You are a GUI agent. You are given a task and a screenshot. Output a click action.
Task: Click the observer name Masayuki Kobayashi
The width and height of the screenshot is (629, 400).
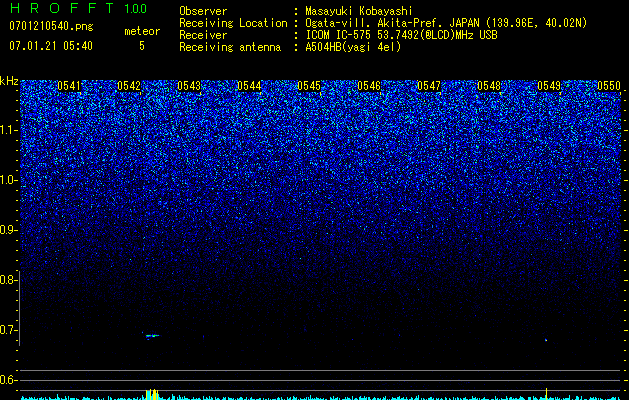[x=359, y=12]
